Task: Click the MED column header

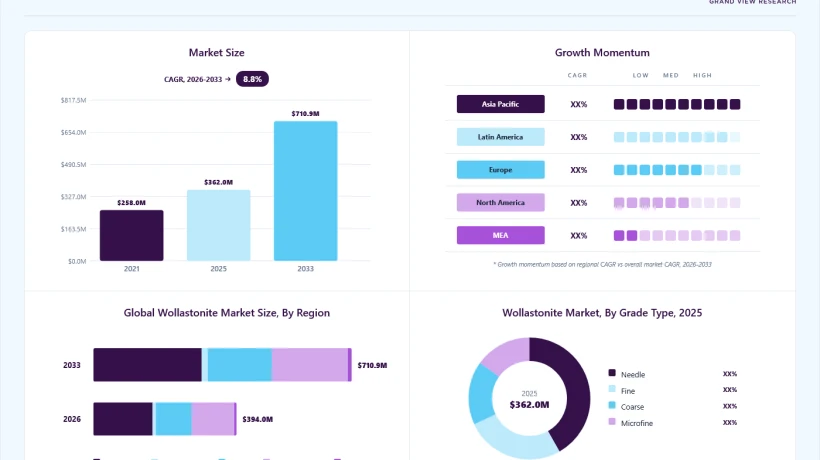Action: coord(671,75)
